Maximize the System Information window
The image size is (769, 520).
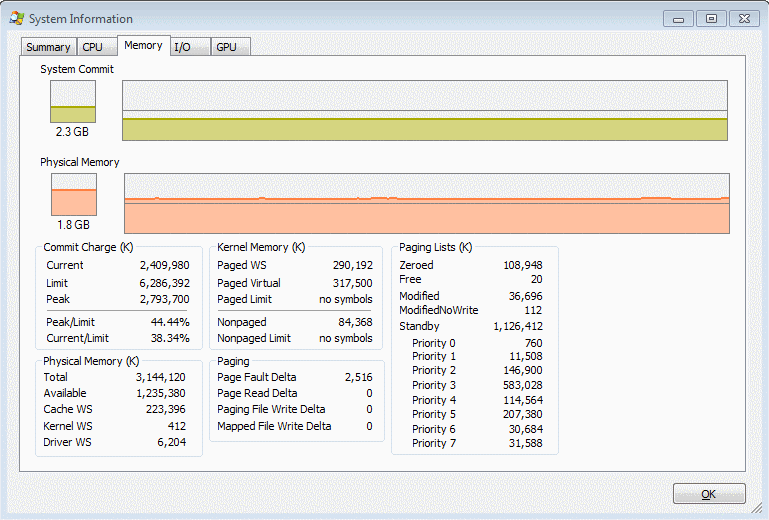pyautogui.click(x=711, y=19)
